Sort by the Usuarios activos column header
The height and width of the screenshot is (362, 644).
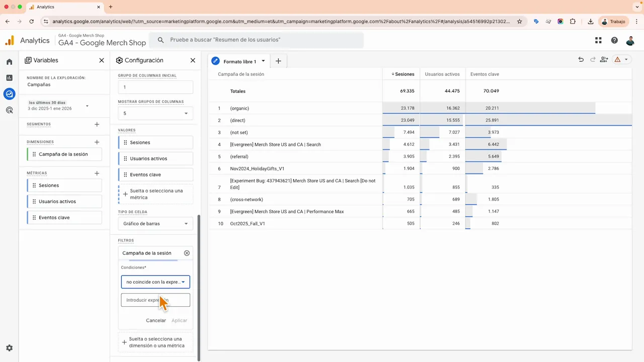click(x=442, y=74)
